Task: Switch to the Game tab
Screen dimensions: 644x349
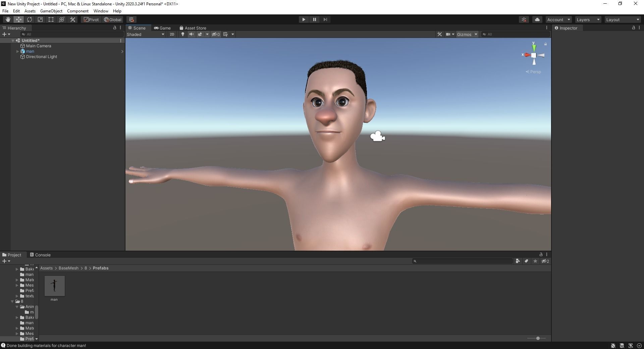Action: tap(162, 28)
